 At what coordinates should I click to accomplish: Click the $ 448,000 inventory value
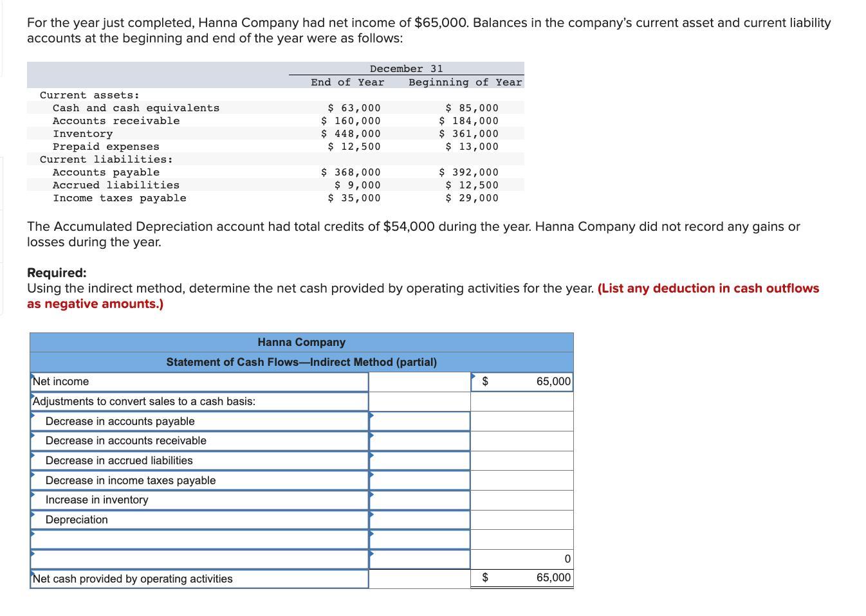pyautogui.click(x=351, y=134)
